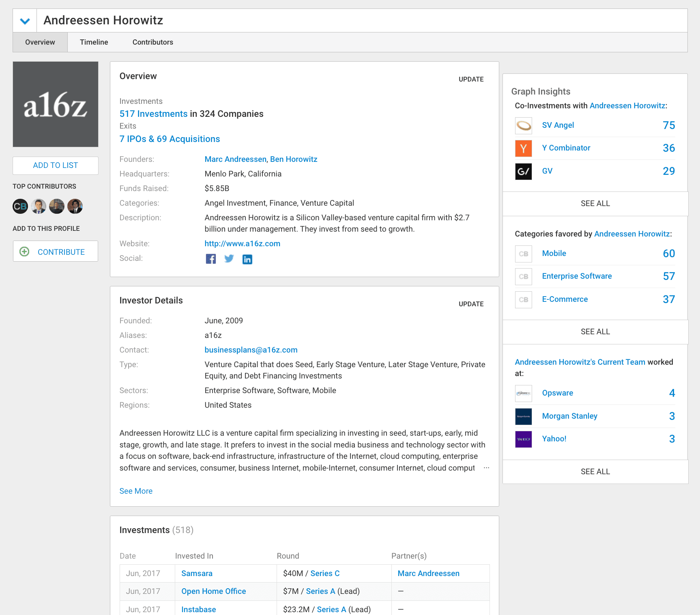The height and width of the screenshot is (615, 700).
Task: Open the Twitter profile via social icon
Action: 229,258
